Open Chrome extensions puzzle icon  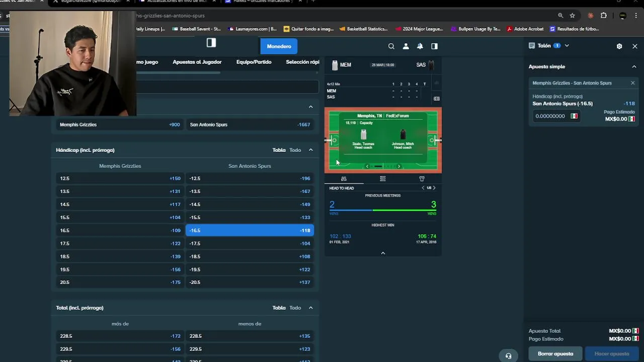tap(604, 16)
